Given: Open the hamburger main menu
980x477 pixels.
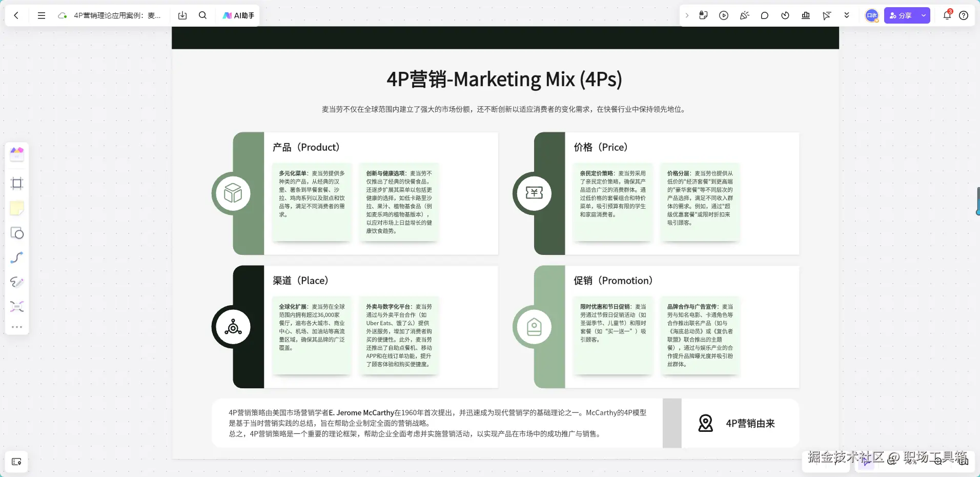Looking at the screenshot, I should (x=42, y=15).
